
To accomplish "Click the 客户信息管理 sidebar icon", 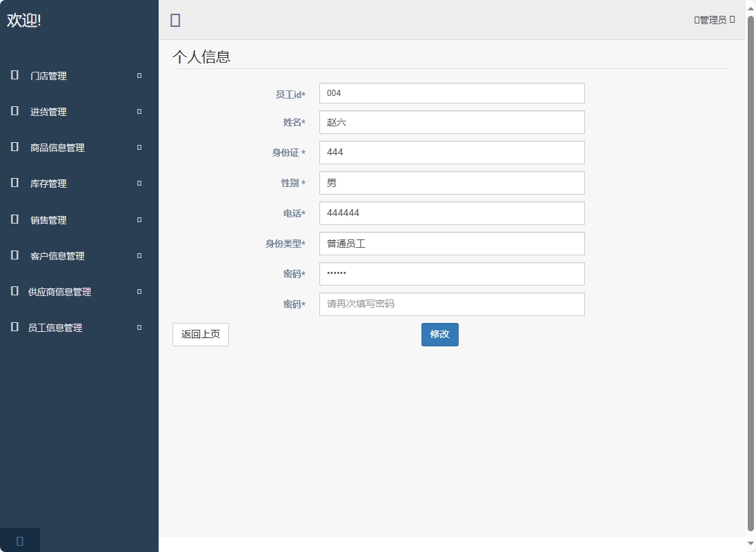I will pos(14,255).
